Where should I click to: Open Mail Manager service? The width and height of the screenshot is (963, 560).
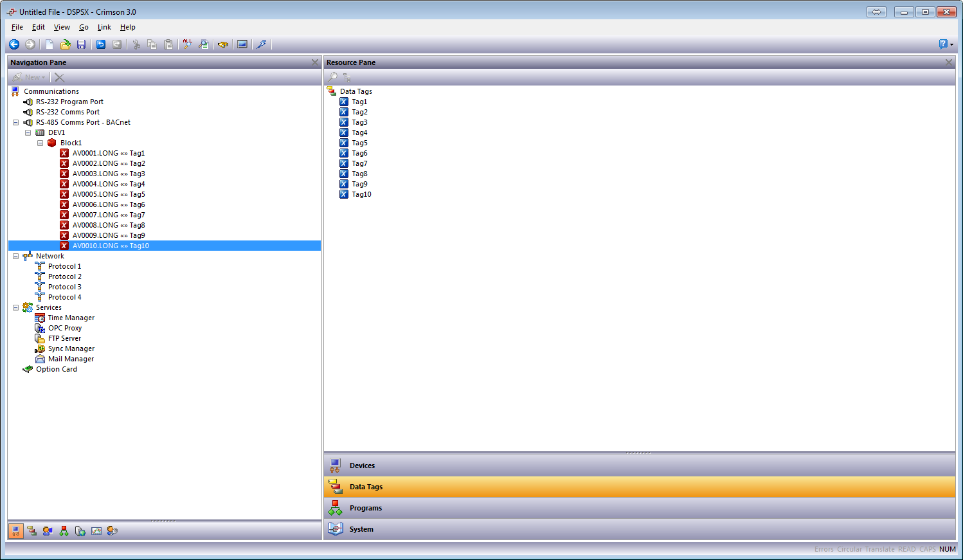pyautogui.click(x=71, y=359)
